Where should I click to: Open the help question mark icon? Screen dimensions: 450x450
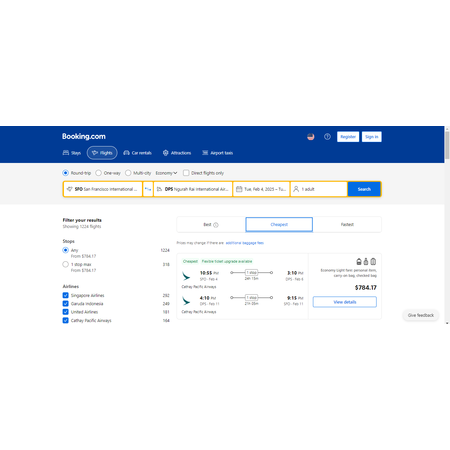[327, 137]
